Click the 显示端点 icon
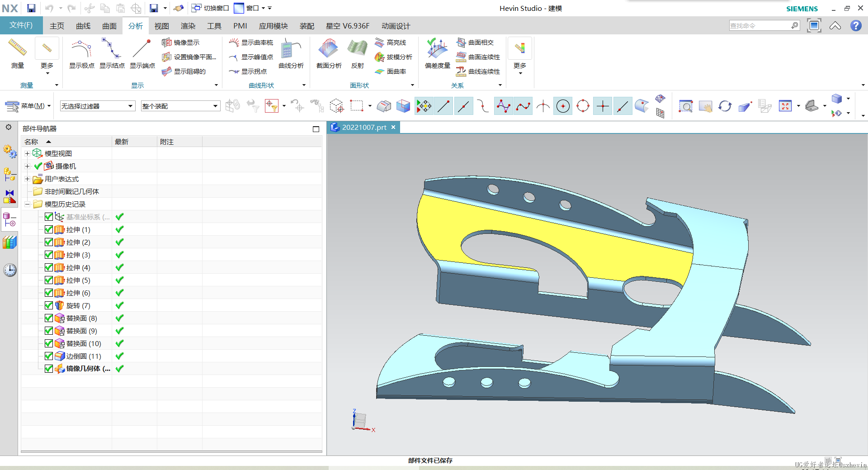The width and height of the screenshot is (868, 470). [142, 53]
